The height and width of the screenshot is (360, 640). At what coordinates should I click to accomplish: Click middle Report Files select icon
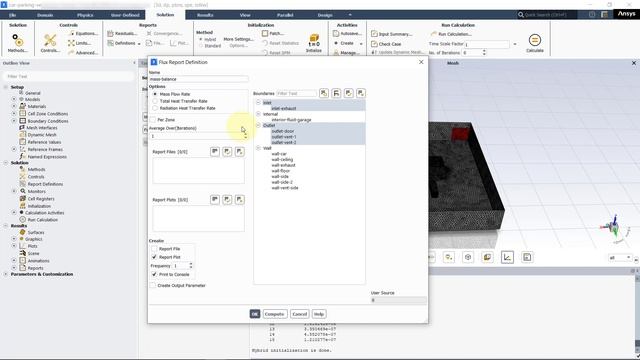(x=227, y=151)
